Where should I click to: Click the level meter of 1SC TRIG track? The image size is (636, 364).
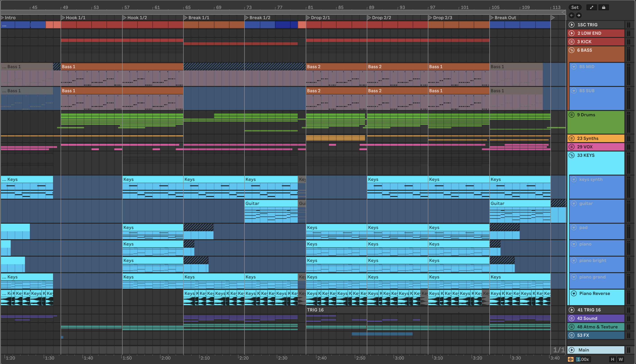pyautogui.click(x=628, y=25)
